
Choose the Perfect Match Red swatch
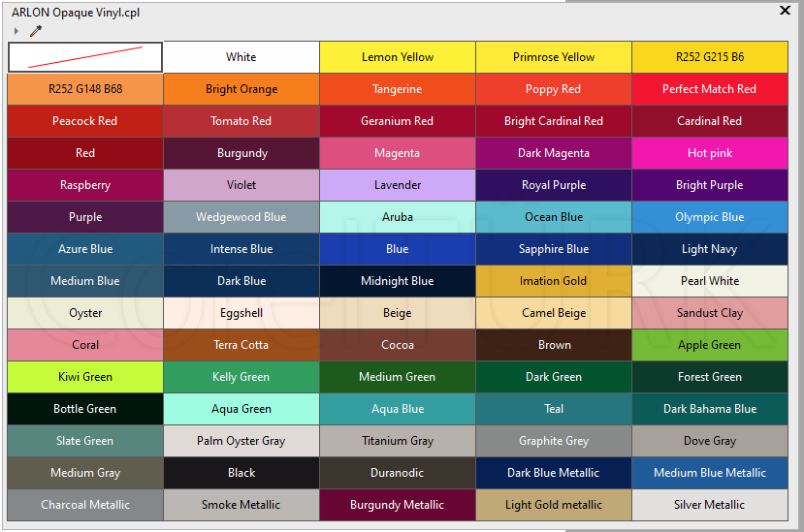coord(710,89)
